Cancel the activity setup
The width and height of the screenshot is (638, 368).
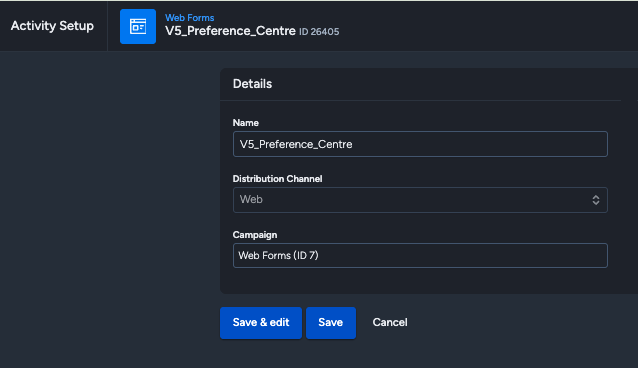[390, 322]
